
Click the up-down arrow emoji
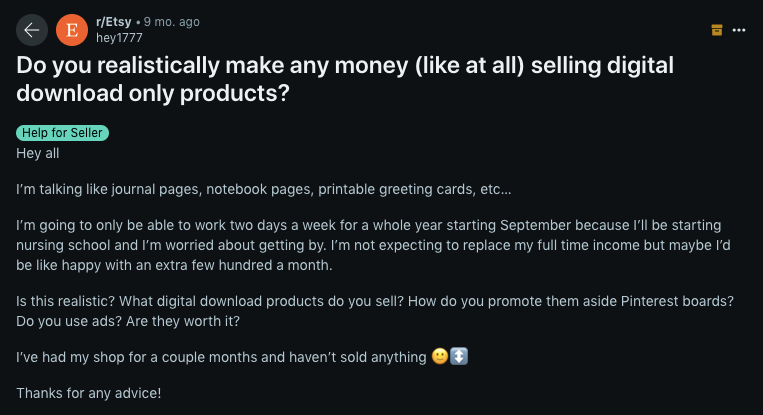(x=459, y=357)
